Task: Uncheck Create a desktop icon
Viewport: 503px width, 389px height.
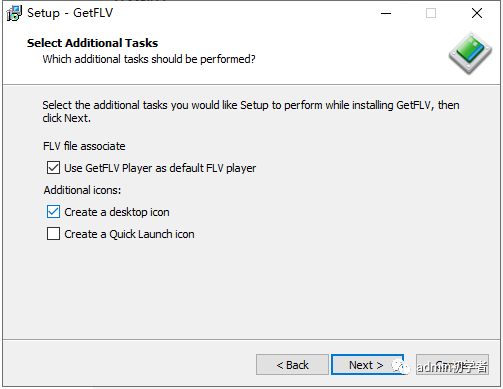Action: tap(53, 212)
